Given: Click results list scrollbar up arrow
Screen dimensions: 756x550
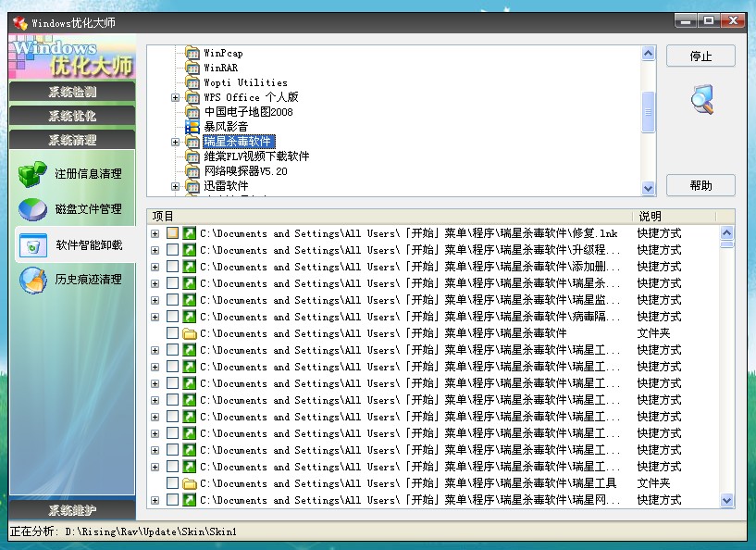Looking at the screenshot, I should [x=726, y=233].
